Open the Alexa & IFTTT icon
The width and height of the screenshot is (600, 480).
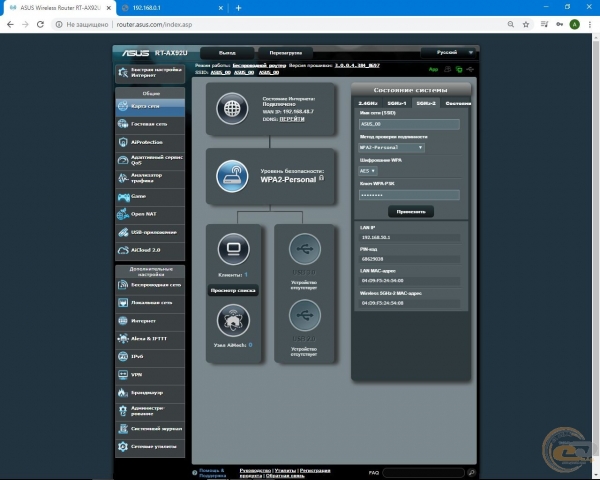pos(123,338)
